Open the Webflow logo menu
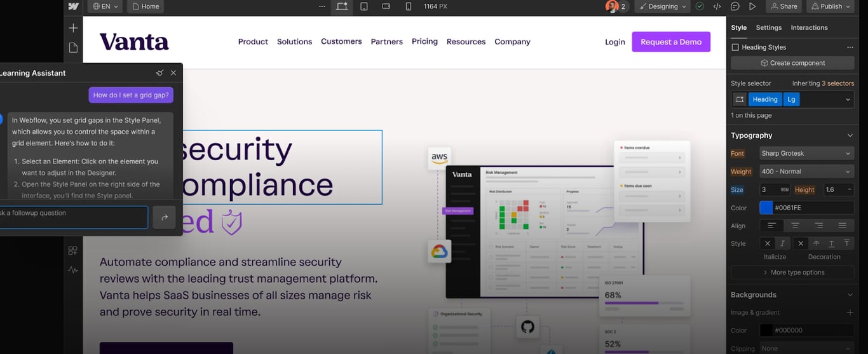This screenshot has height=354, width=868. click(73, 6)
